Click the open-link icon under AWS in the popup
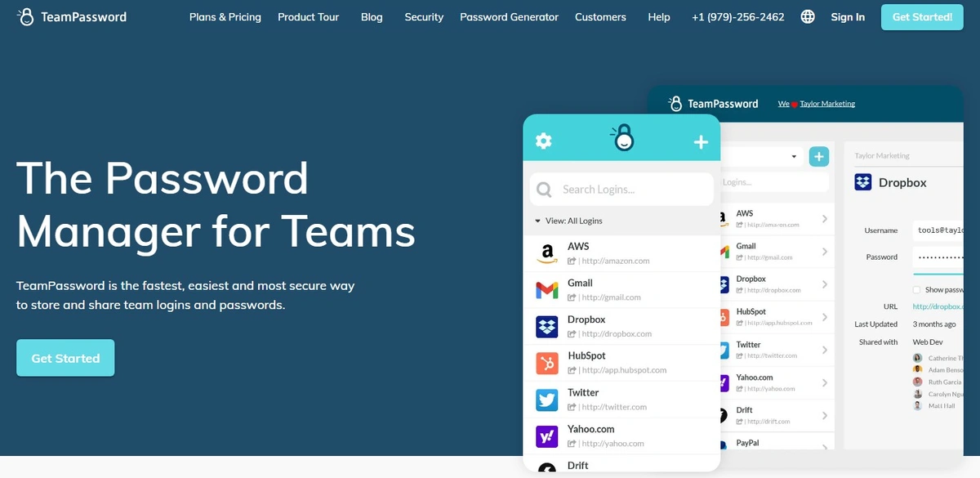This screenshot has height=478, width=980. pyautogui.click(x=572, y=261)
